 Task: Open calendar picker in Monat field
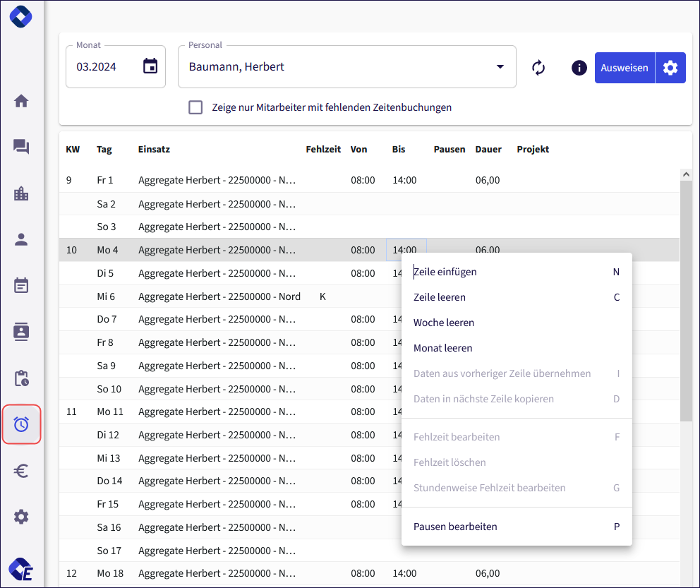150,66
